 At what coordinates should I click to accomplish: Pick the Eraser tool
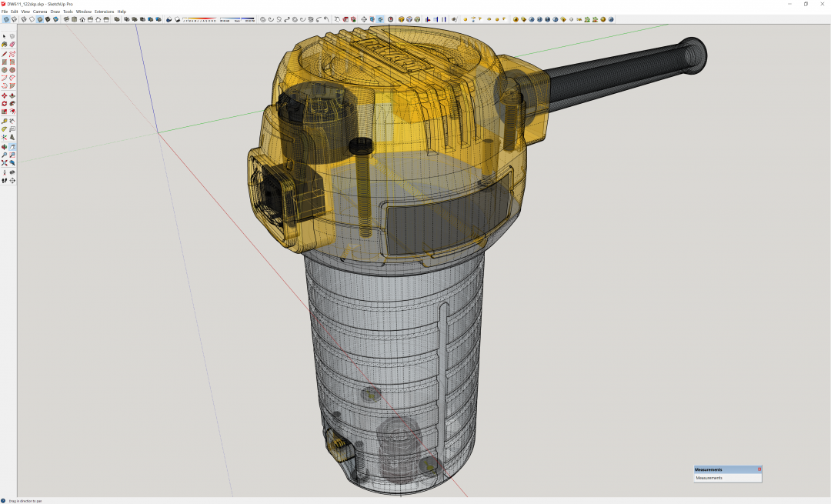coord(12,45)
